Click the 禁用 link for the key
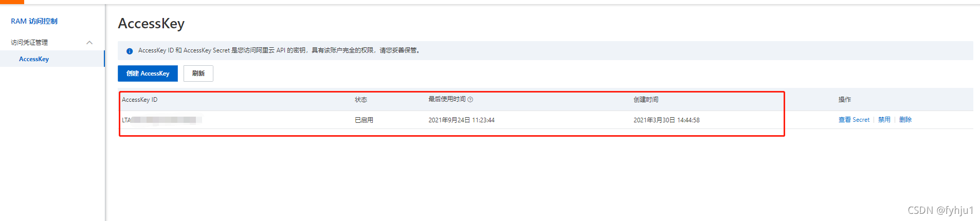 pyautogui.click(x=884, y=120)
